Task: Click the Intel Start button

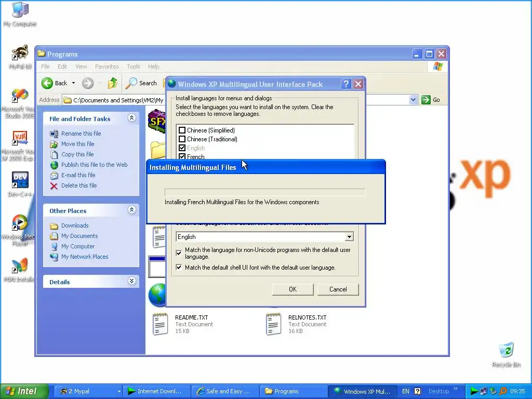Action: (24, 391)
